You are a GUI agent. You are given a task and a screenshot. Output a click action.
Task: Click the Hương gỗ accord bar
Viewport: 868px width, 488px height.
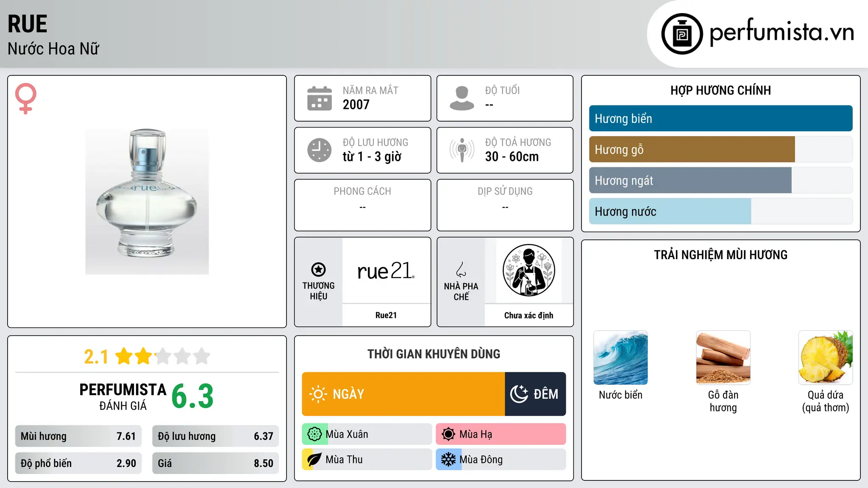pyautogui.click(x=721, y=150)
